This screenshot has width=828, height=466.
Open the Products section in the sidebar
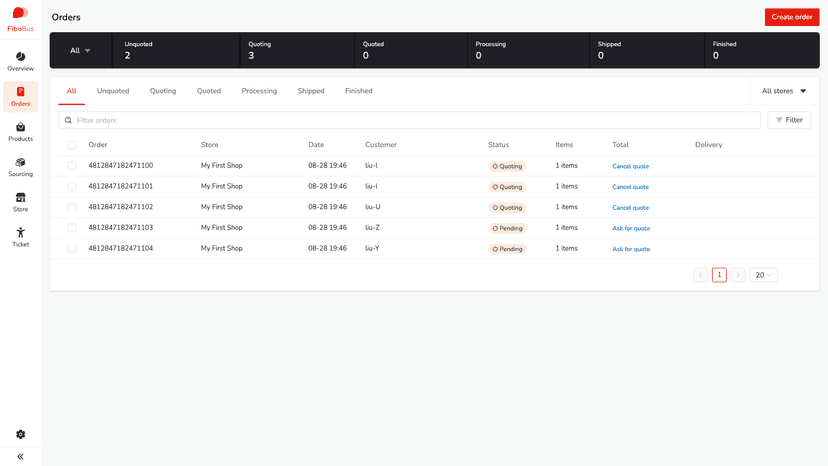[21, 132]
